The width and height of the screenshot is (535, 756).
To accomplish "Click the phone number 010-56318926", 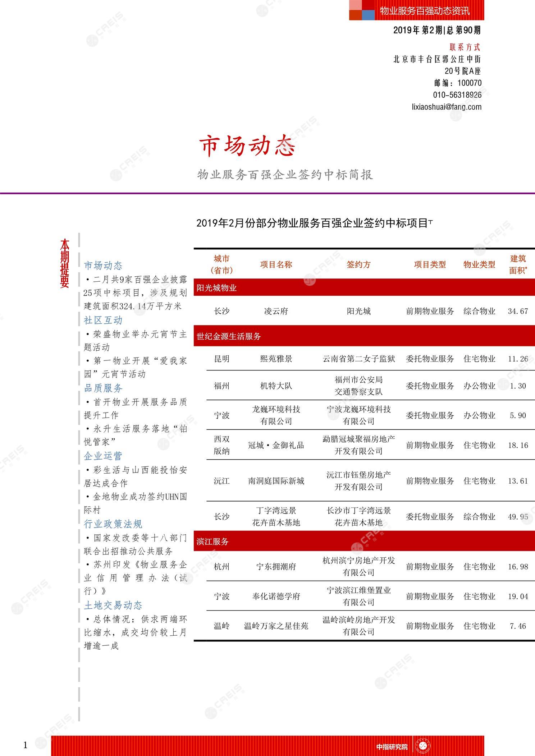I will 457,95.
